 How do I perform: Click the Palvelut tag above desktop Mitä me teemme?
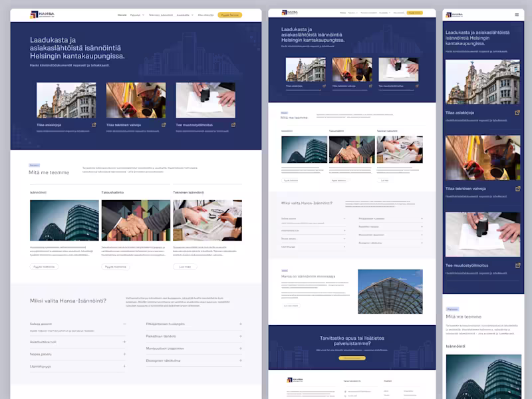coord(34,165)
